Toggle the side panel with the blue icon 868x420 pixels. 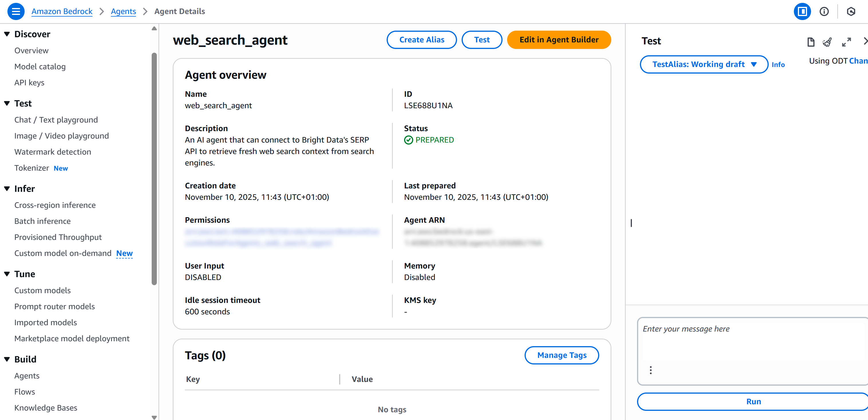(802, 11)
